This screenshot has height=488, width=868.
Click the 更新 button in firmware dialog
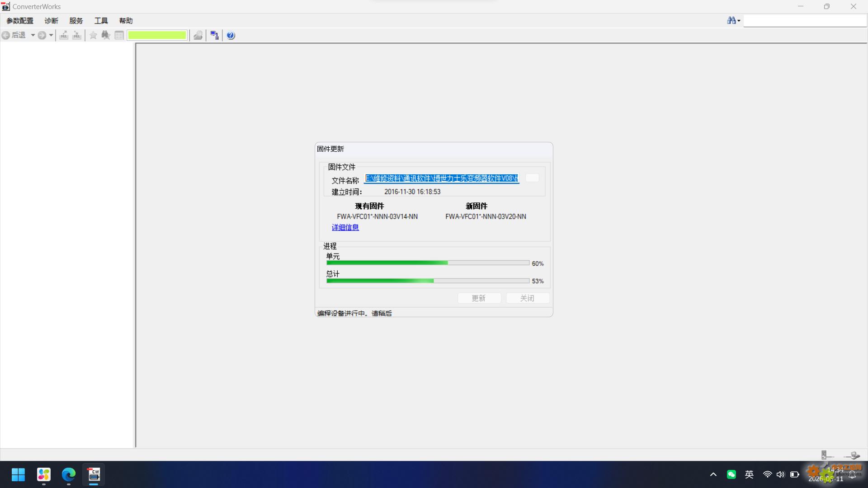479,298
